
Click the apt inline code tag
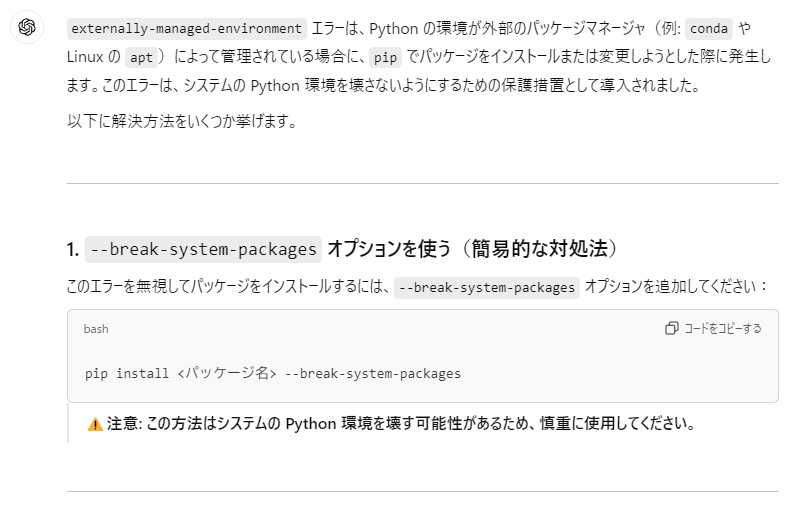pos(141,57)
